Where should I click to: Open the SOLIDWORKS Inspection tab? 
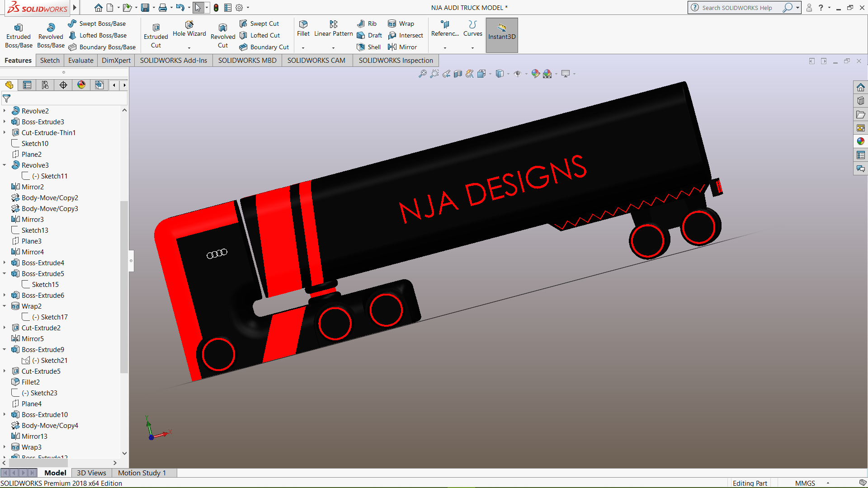[x=396, y=61]
